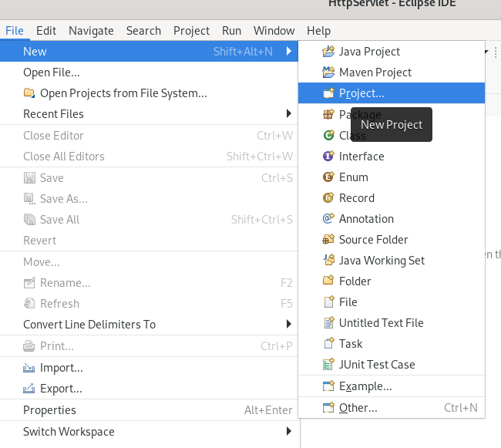Screen dimensions: 501x448
Task: Select Source Folder entry
Action: pyautogui.click(x=392, y=239)
